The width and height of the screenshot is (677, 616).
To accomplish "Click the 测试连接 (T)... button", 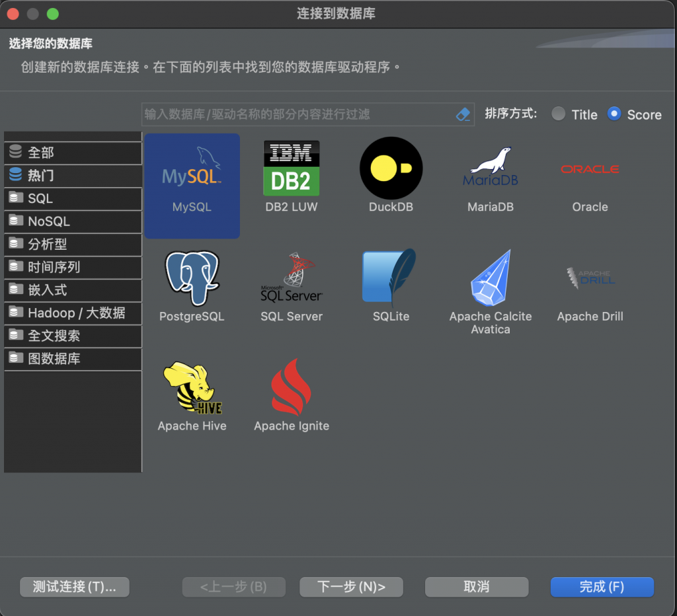I will (x=74, y=587).
